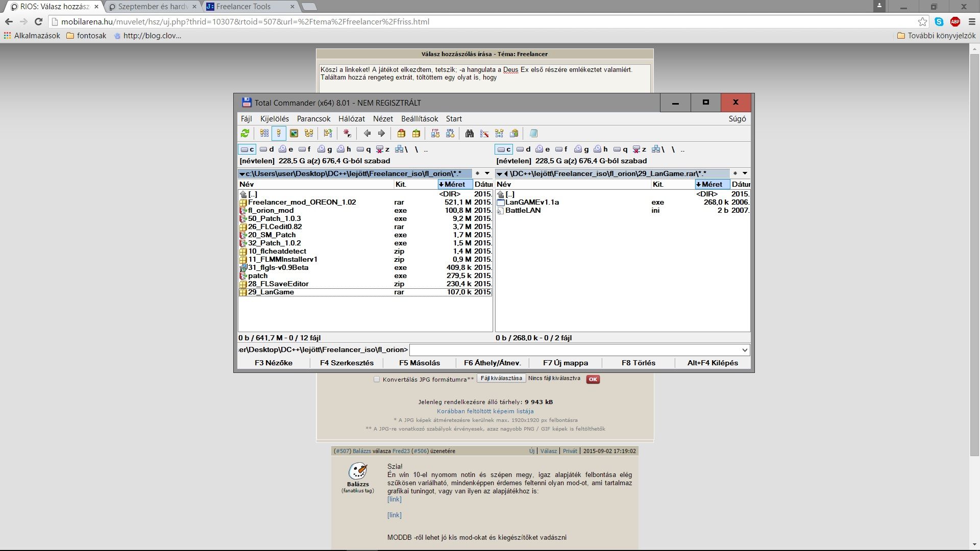Select drive d in left panel
This screenshot has height=551, width=980.
pos(266,149)
